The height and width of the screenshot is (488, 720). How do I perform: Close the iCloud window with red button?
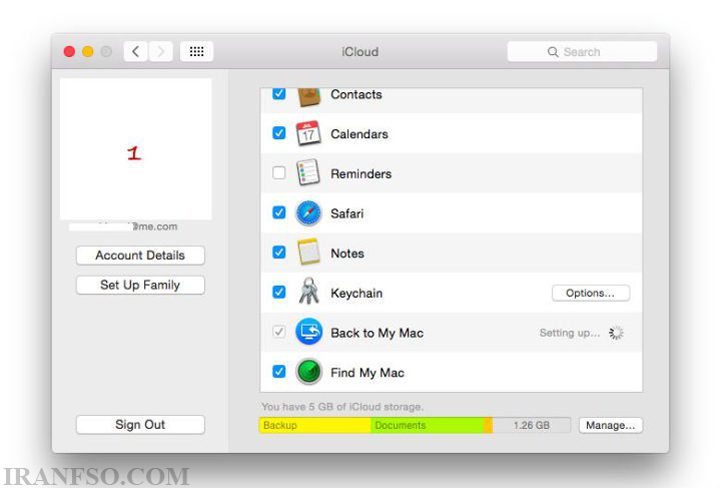point(69,51)
